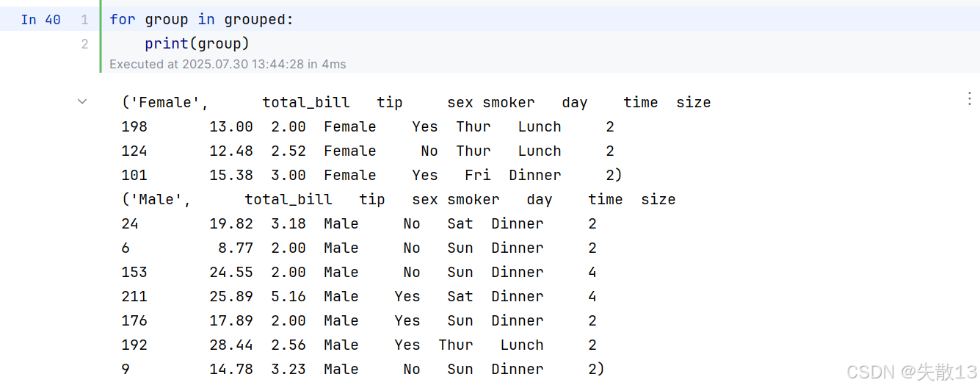
Task: Open the output's three-dot options menu
Action: pos(970,99)
